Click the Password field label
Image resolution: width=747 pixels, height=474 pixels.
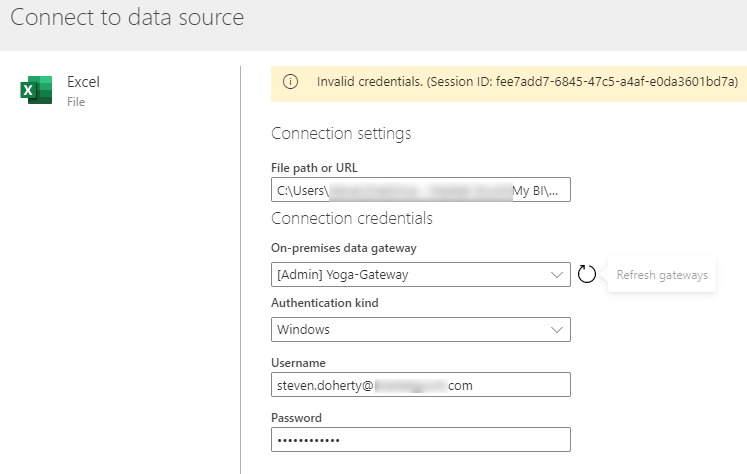tap(296, 418)
